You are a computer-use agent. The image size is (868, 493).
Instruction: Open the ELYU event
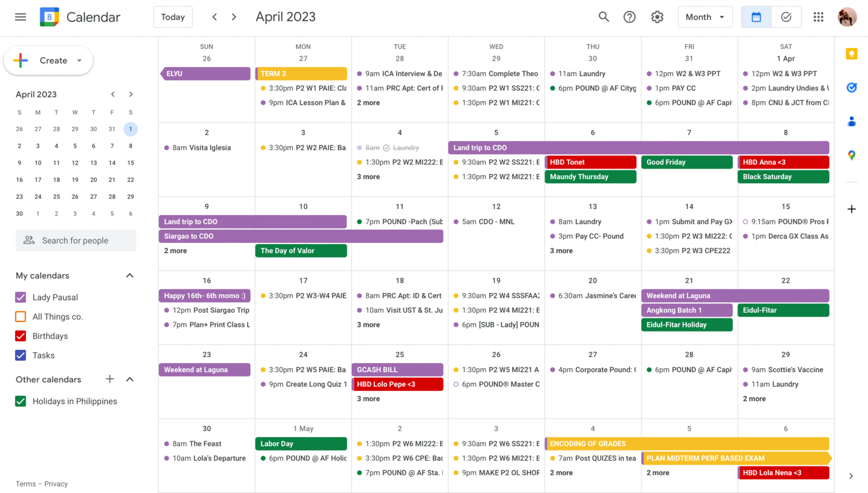[x=205, y=74]
